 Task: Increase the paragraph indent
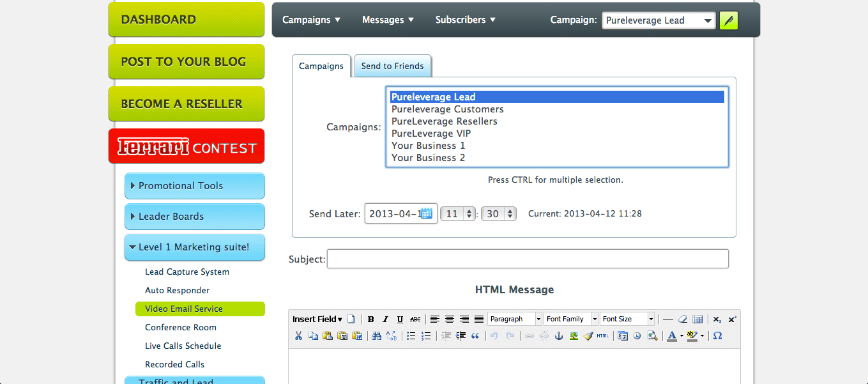coord(461,335)
